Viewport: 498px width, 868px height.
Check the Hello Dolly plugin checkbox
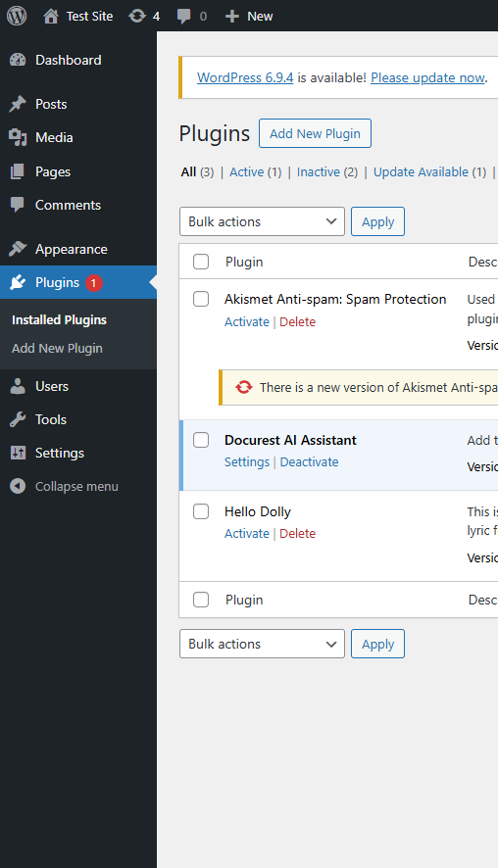click(201, 511)
